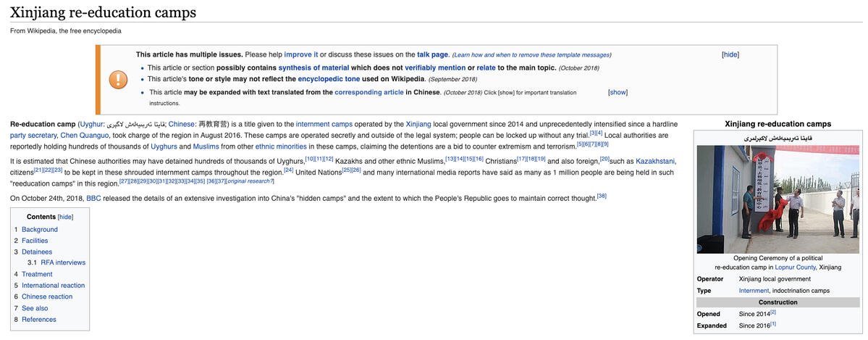Click the original research tag
Viewport: 868px width, 340px height.
[x=251, y=181]
